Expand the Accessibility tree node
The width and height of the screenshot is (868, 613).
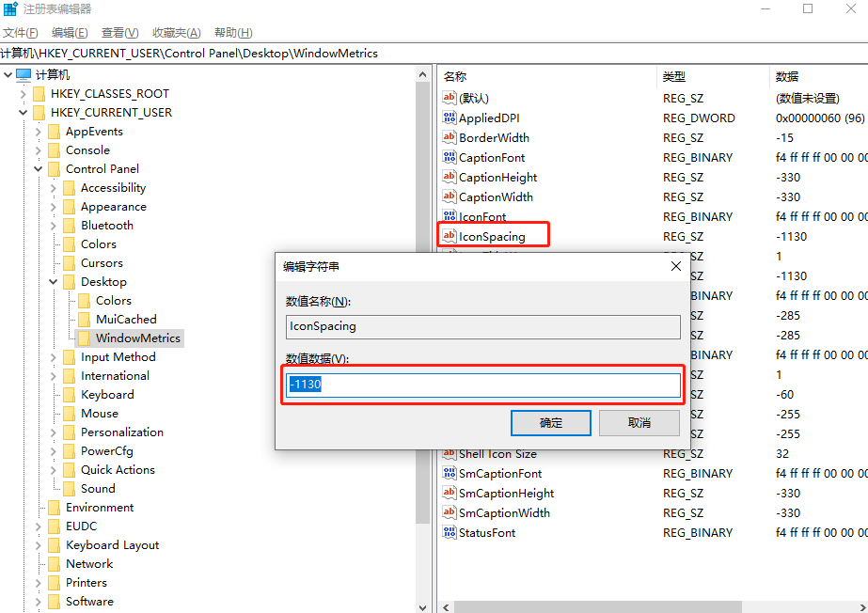(54, 188)
